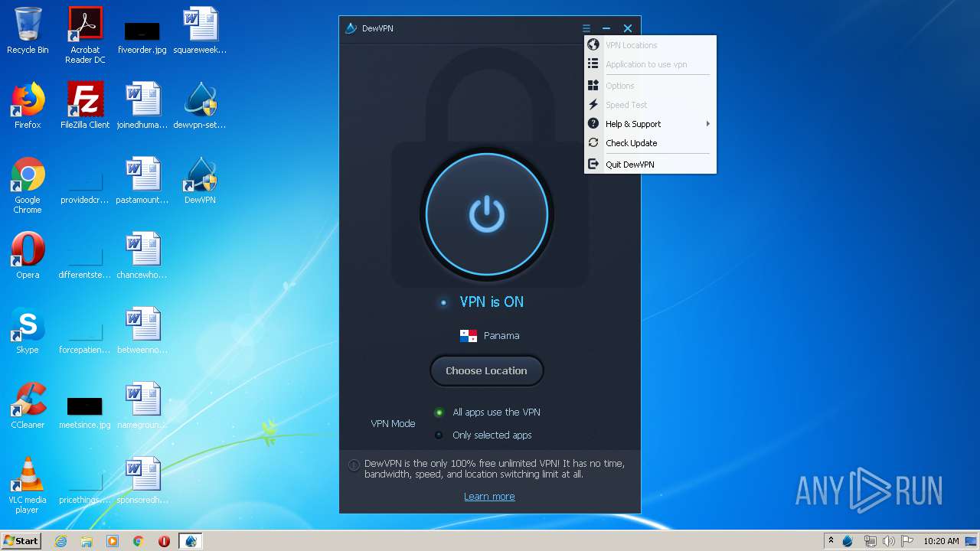980x551 pixels.
Task: Click the globe icon beside VPN Locations
Action: point(593,45)
